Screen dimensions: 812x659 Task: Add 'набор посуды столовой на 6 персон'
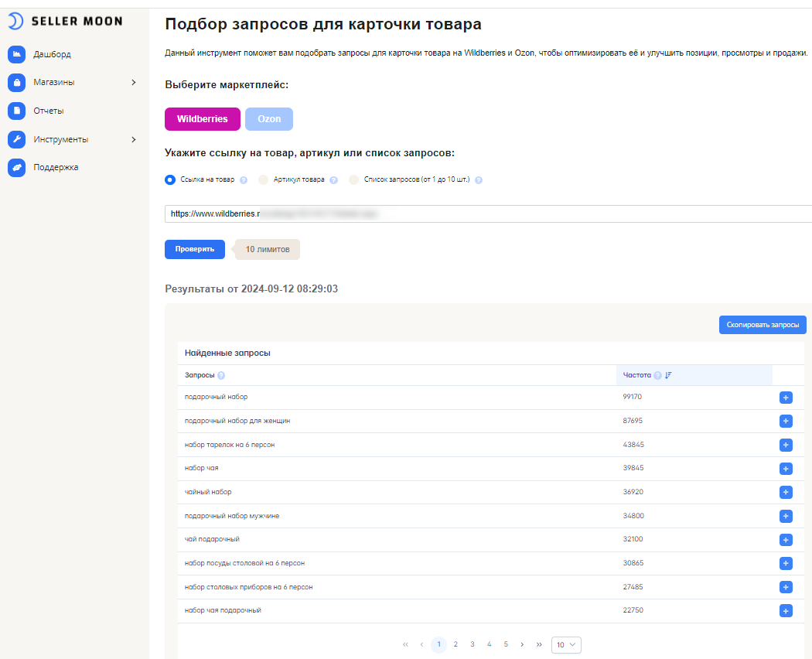coord(786,563)
